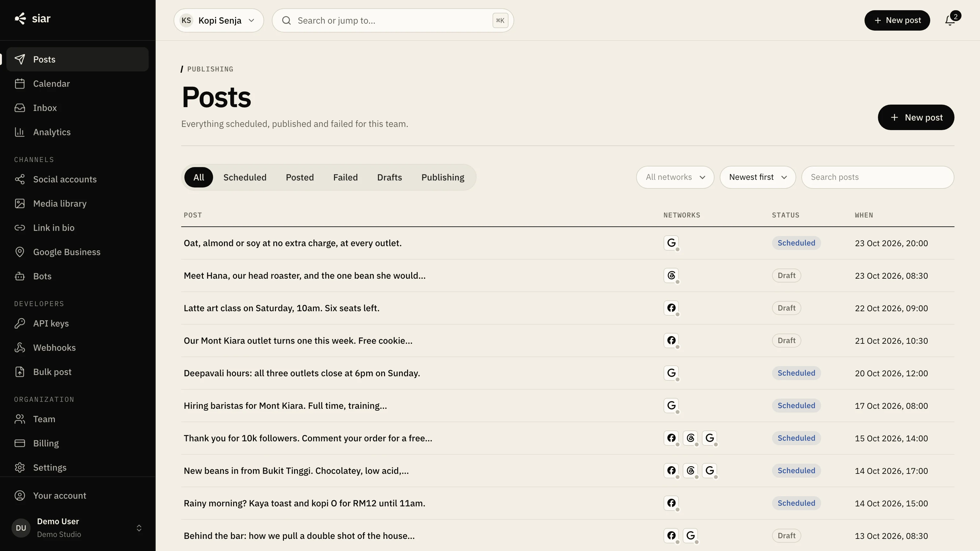The height and width of the screenshot is (551, 980).
Task: Open the Media library
Action: pos(77,203)
